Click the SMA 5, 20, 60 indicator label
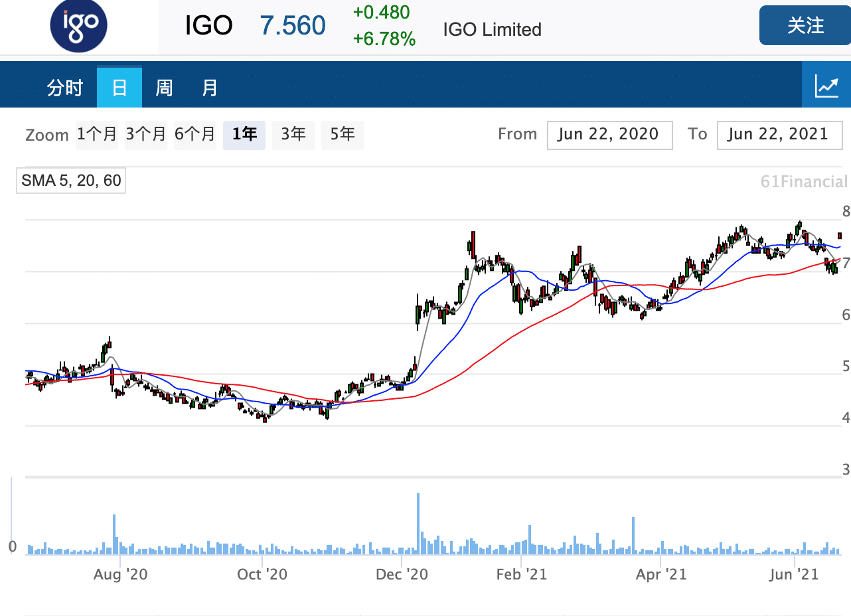 pyautogui.click(x=71, y=181)
